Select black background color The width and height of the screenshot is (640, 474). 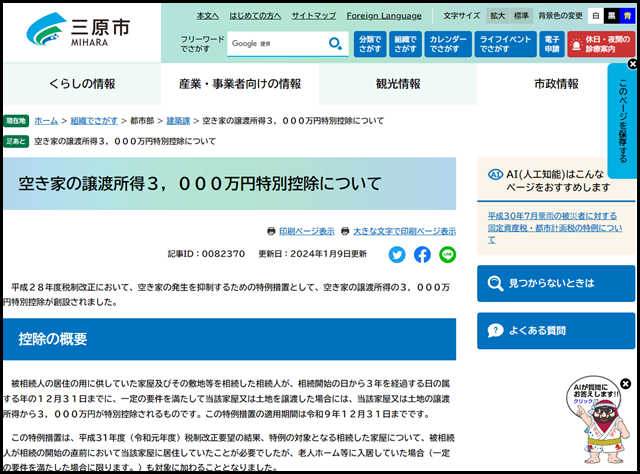tap(611, 16)
